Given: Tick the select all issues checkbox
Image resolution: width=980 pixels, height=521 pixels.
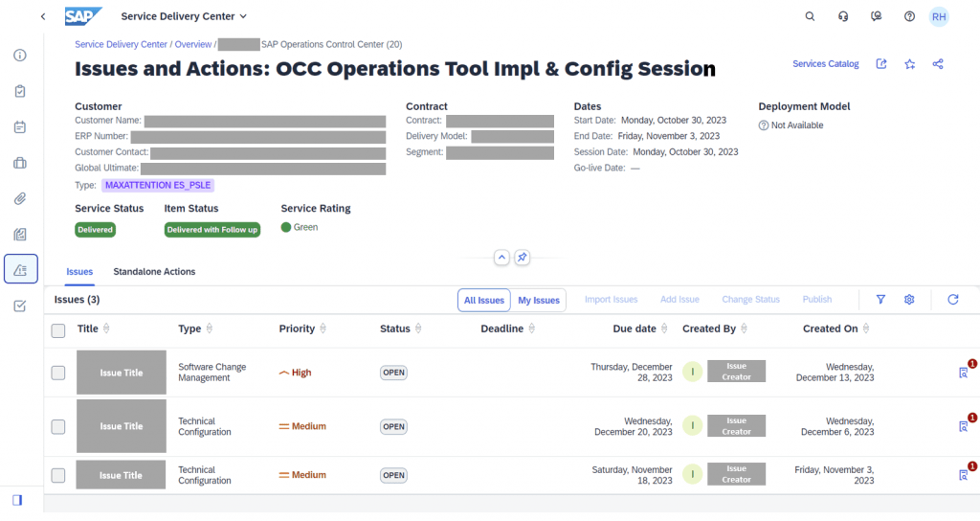Looking at the screenshot, I should tap(58, 330).
